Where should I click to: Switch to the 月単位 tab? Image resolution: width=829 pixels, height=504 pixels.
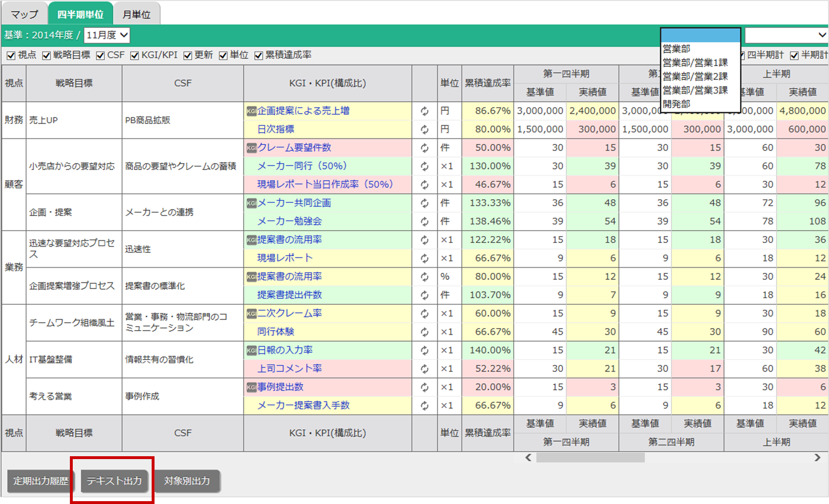(x=137, y=14)
